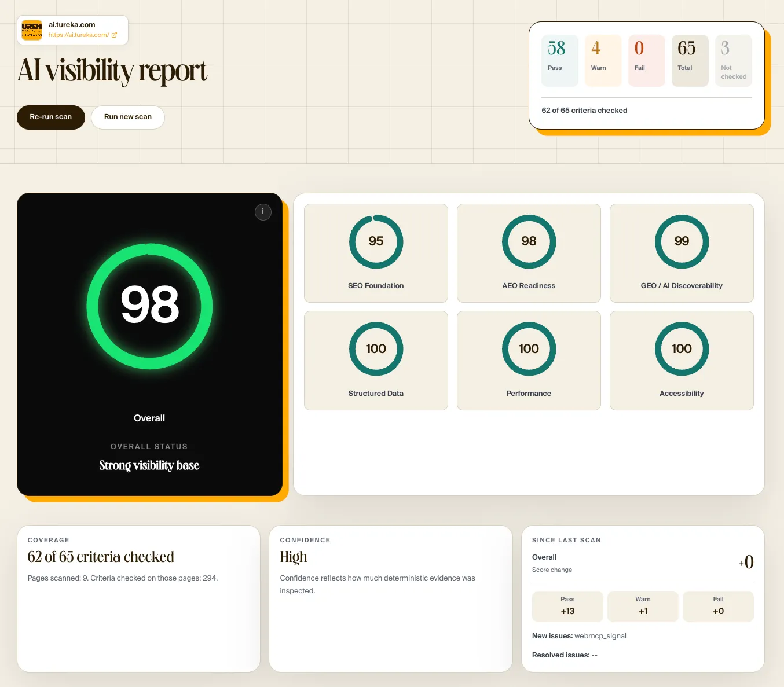Open the Structured Data score card
Screen dimensions: 784x687
click(x=376, y=361)
